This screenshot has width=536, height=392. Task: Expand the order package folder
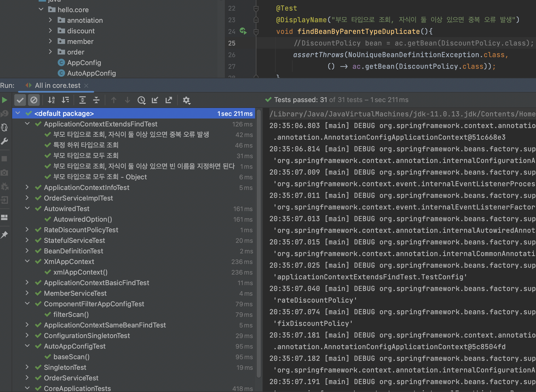tap(50, 52)
